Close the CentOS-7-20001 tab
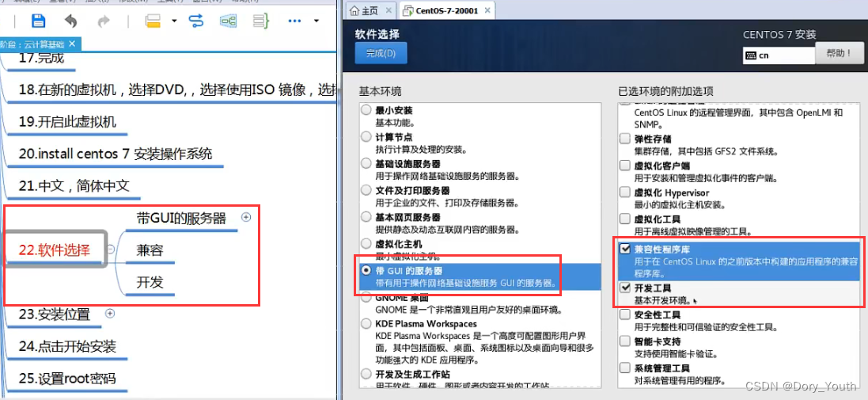 tap(487, 10)
